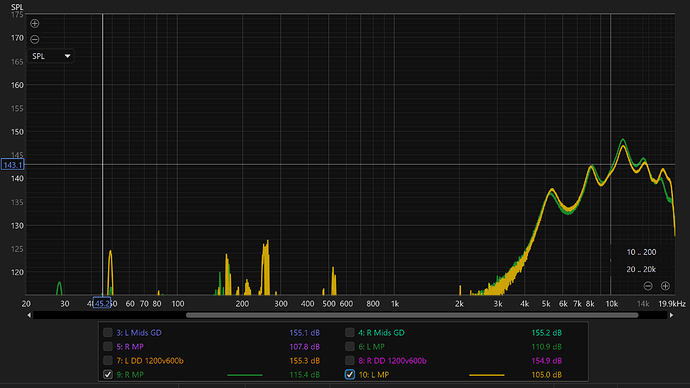690x388 pixels.
Task: Click the 155.3 dB value
Action: point(305,361)
